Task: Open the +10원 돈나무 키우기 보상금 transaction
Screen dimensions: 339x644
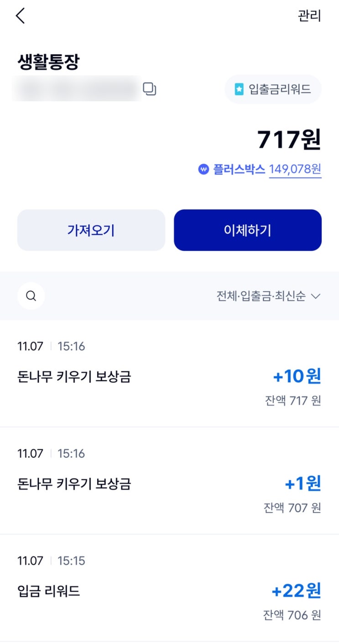Action: click(169, 377)
